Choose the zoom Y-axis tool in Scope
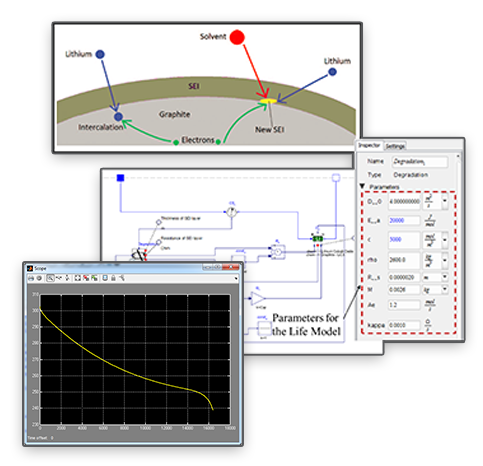 67,278
